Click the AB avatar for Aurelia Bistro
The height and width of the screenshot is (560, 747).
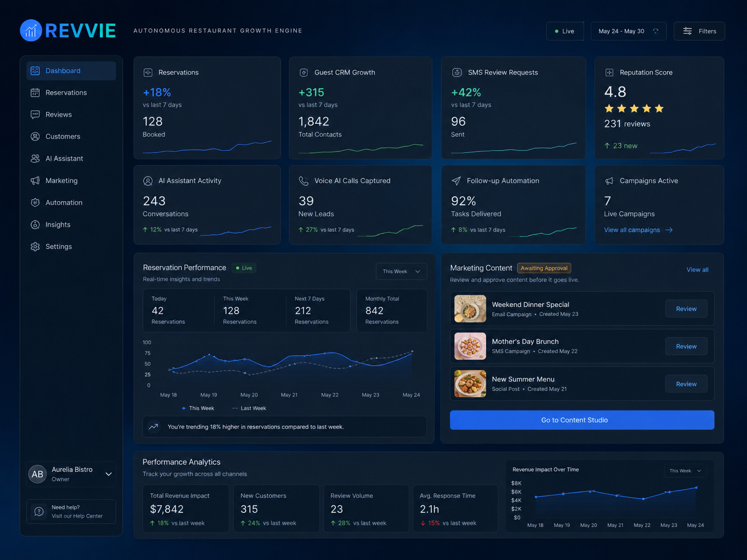point(38,474)
